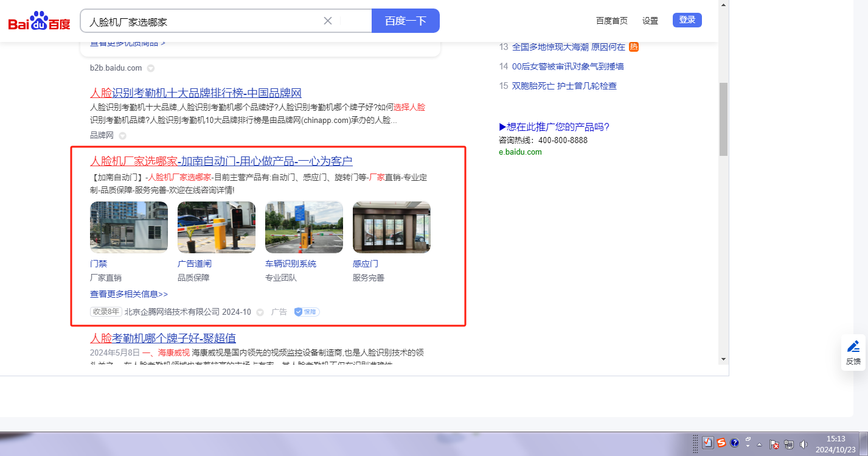Open the 设置 menu in the header
868x456 pixels.
[650, 21]
